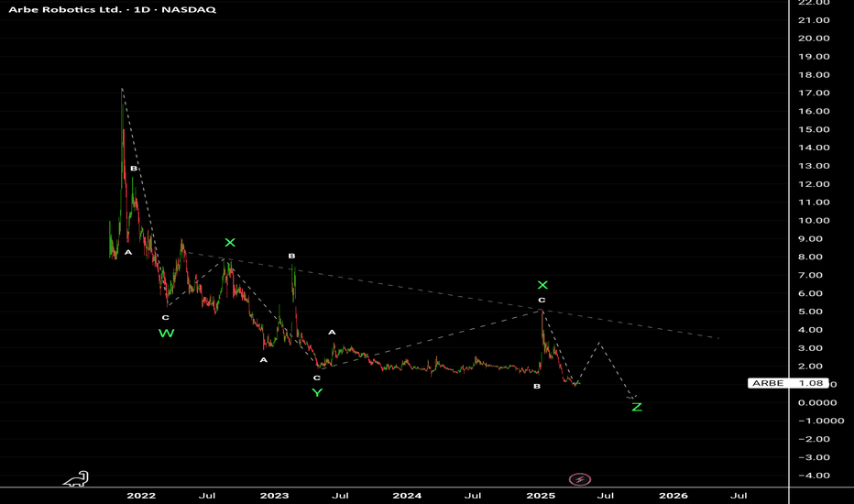Click the 20.00 price axis label

814,38
